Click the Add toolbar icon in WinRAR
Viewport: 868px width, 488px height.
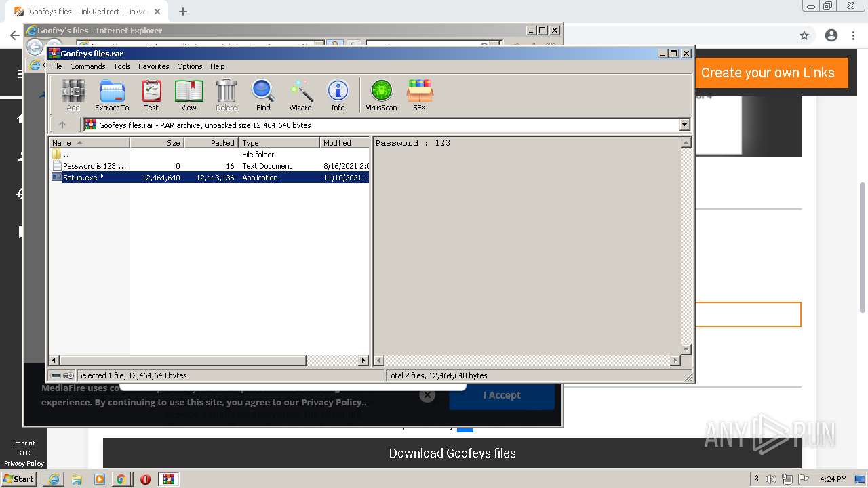click(x=73, y=95)
